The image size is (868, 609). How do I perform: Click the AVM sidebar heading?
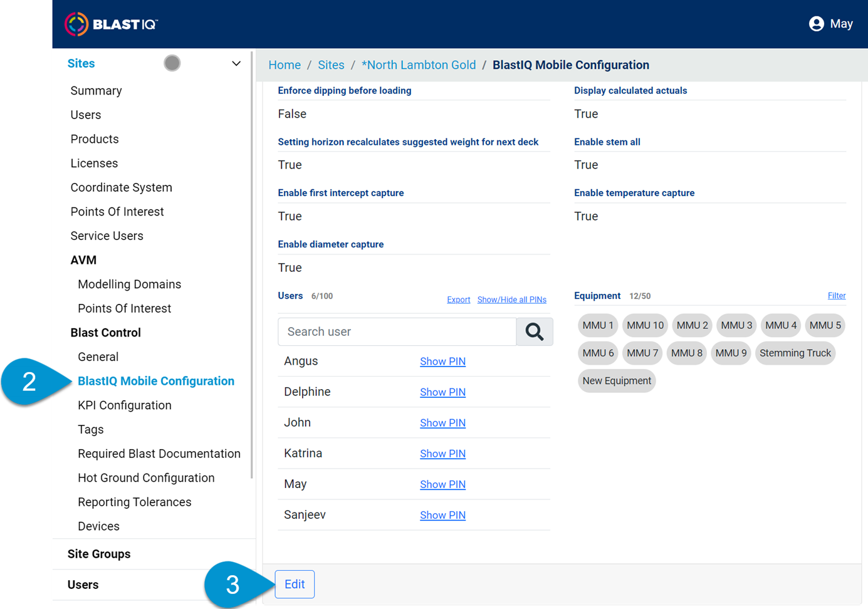coord(83,260)
